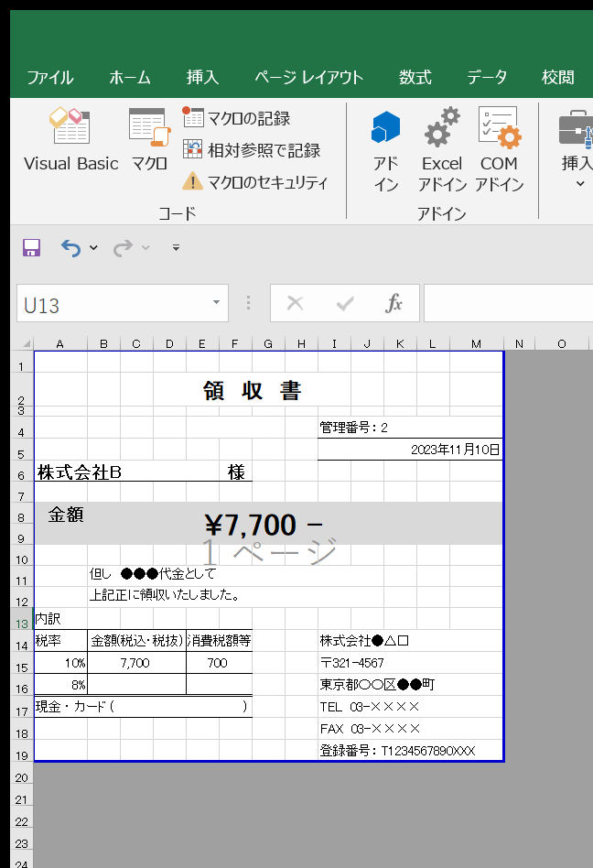Switch to the 数式 tab
This screenshot has height=868, width=593.
point(415,78)
